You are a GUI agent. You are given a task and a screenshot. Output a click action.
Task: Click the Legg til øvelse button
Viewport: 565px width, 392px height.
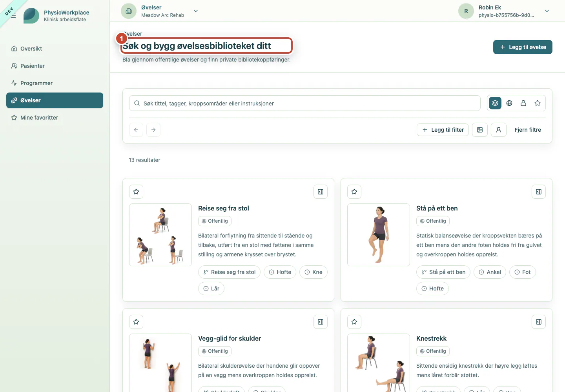click(x=523, y=47)
